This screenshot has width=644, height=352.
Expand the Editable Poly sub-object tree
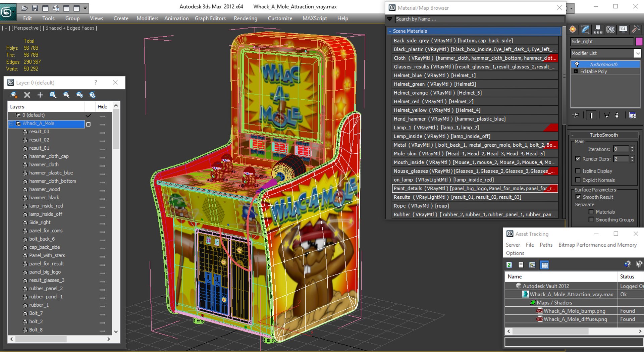[576, 71]
